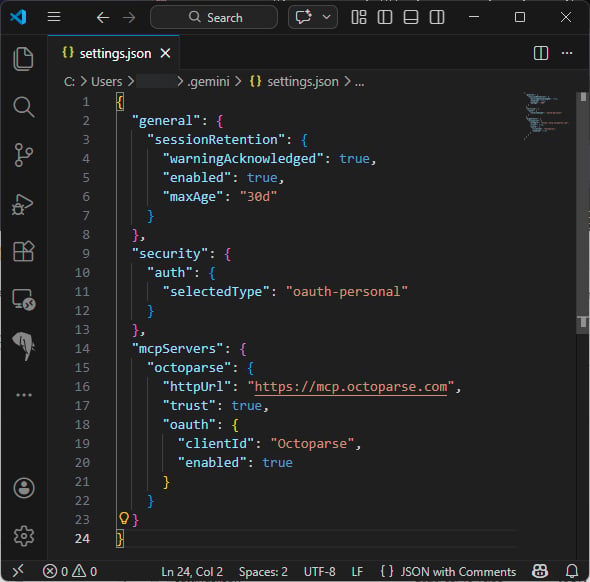590x582 pixels.
Task: Show additional views via ellipsis in activity bar
Action: [24, 395]
